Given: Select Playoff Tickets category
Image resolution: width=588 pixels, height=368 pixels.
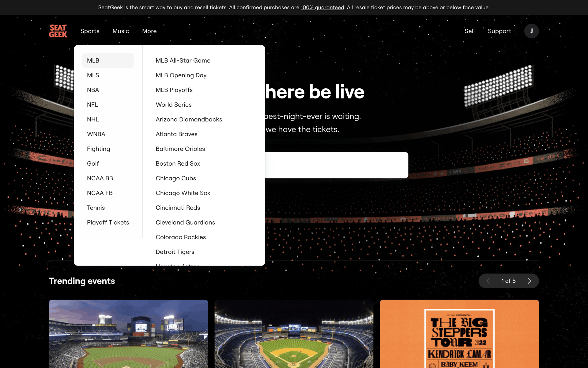Looking at the screenshot, I should tap(108, 222).
